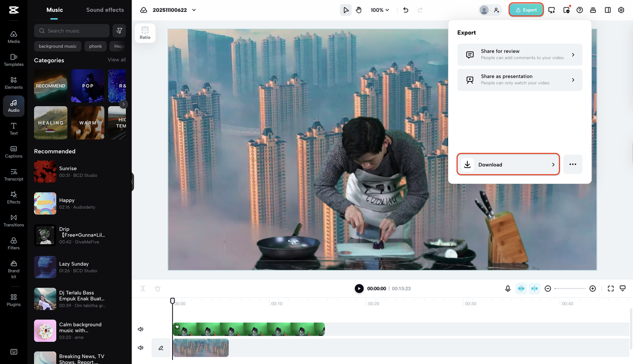Open the Captions panel
The width and height of the screenshot is (633, 364).
[13, 152]
